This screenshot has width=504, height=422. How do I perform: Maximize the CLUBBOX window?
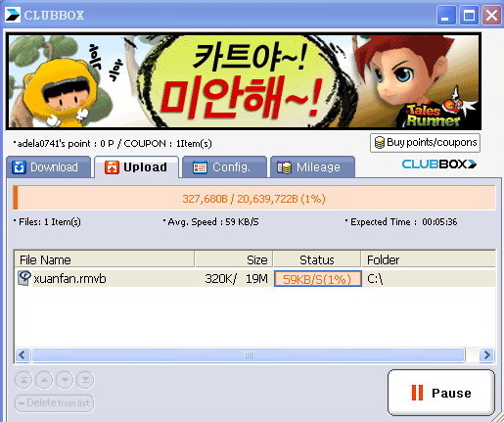(469, 15)
